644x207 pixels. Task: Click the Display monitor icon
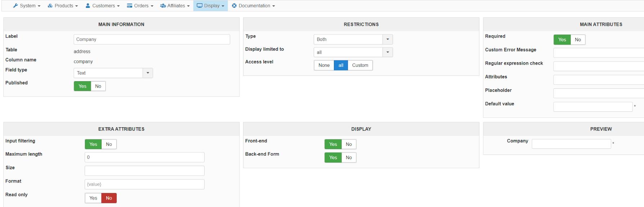200,6
